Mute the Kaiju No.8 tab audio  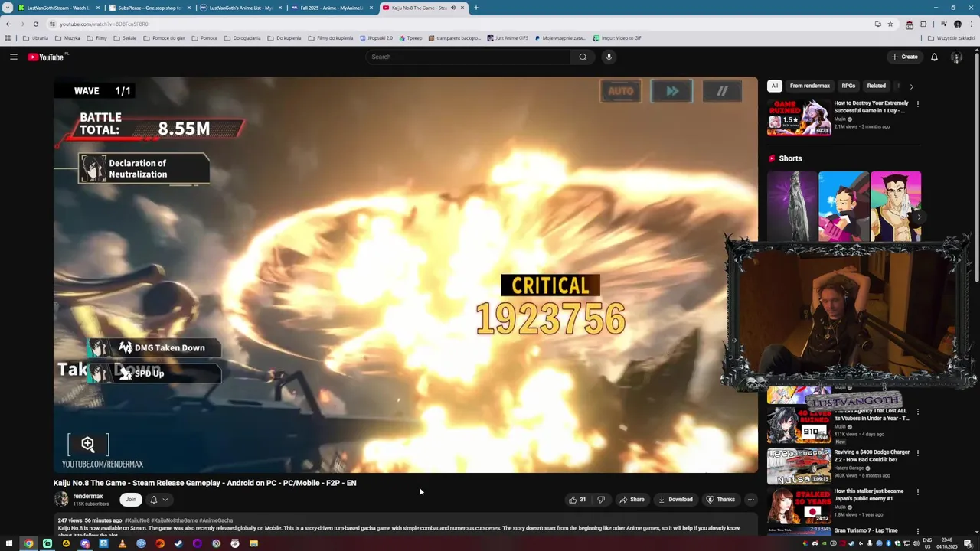click(453, 8)
